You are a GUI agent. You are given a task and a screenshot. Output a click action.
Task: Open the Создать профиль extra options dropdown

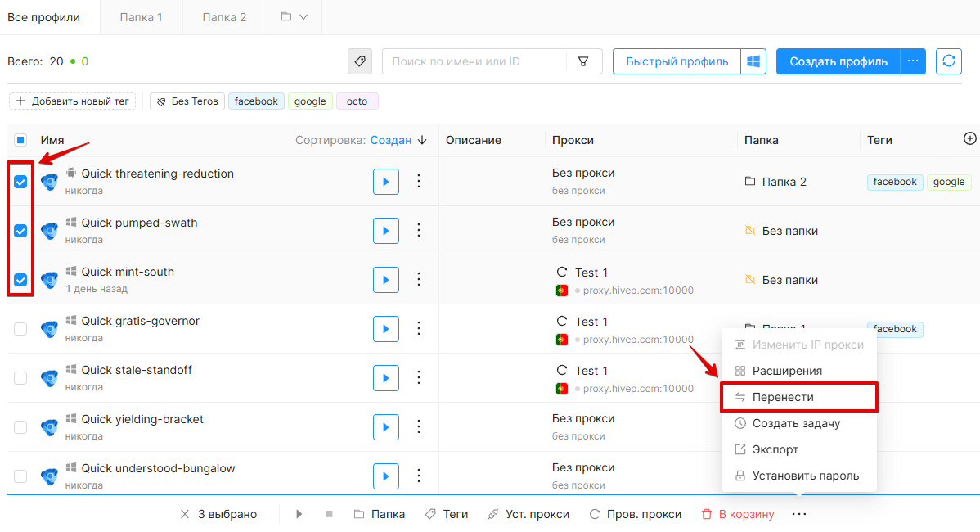912,61
